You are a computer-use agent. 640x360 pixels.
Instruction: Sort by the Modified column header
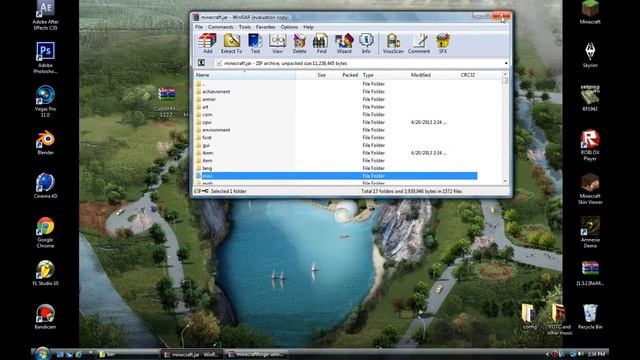[433, 75]
